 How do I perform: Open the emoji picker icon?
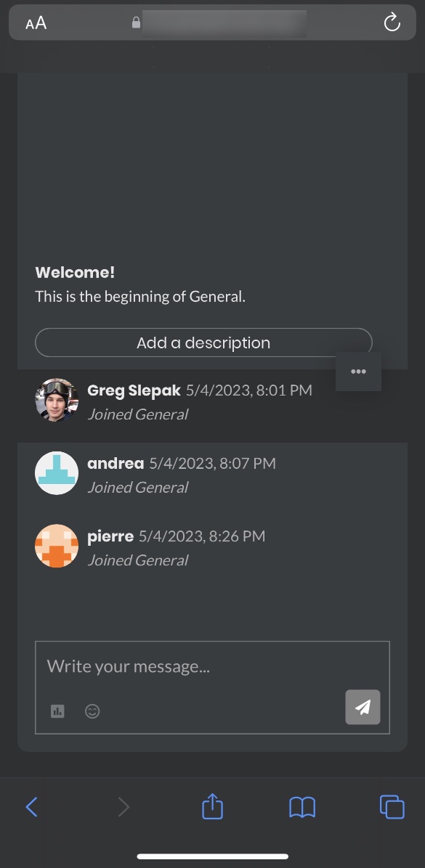(x=92, y=711)
